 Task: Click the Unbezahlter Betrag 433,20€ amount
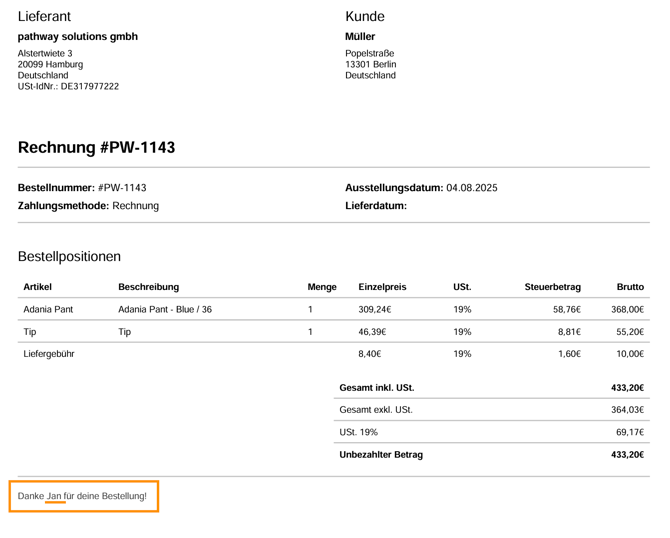pos(627,455)
